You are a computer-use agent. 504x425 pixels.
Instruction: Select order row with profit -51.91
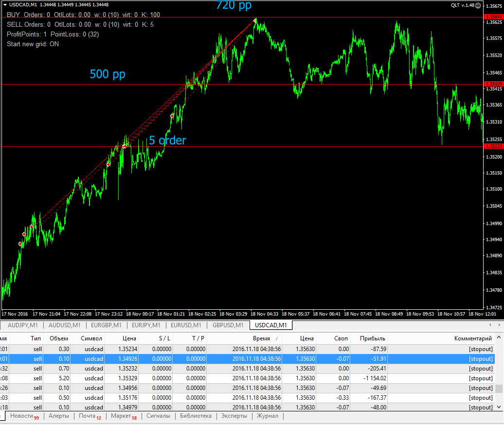click(247, 359)
